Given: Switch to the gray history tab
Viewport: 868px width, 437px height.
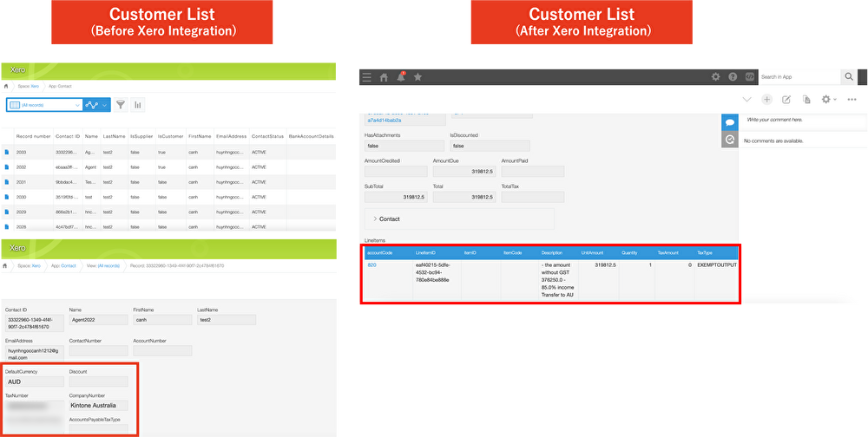Looking at the screenshot, I should pyautogui.click(x=730, y=140).
